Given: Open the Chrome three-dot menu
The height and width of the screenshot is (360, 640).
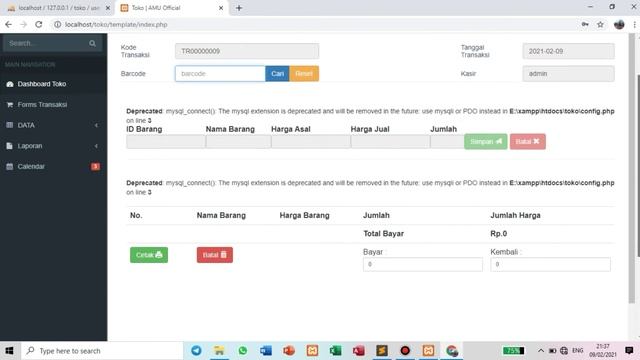Looking at the screenshot, I should (x=635, y=24).
